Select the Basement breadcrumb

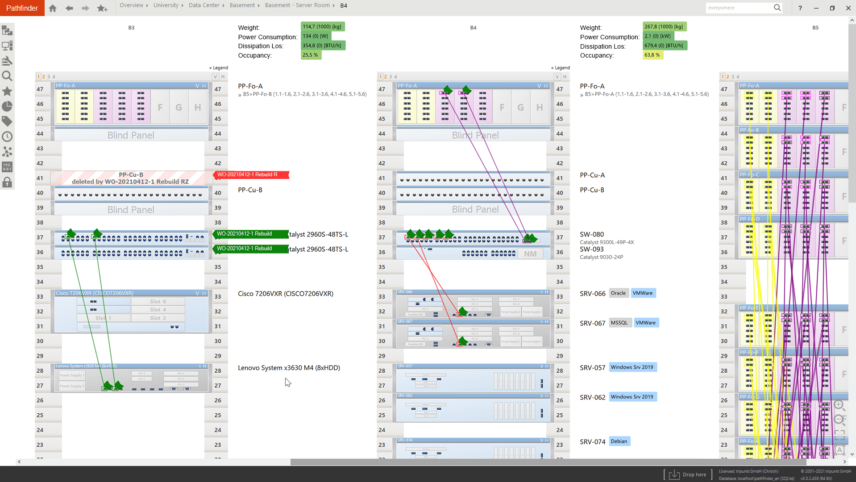tap(242, 5)
